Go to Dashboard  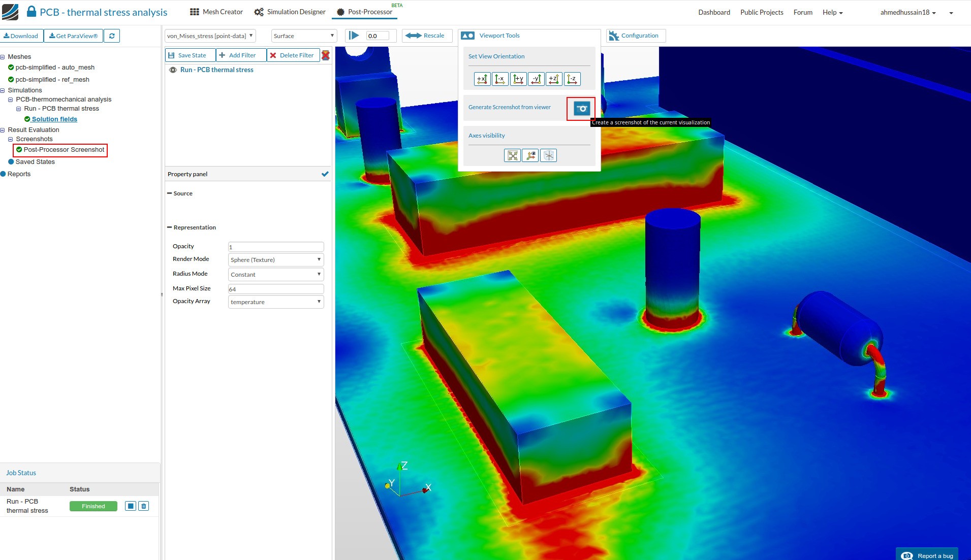pyautogui.click(x=714, y=12)
